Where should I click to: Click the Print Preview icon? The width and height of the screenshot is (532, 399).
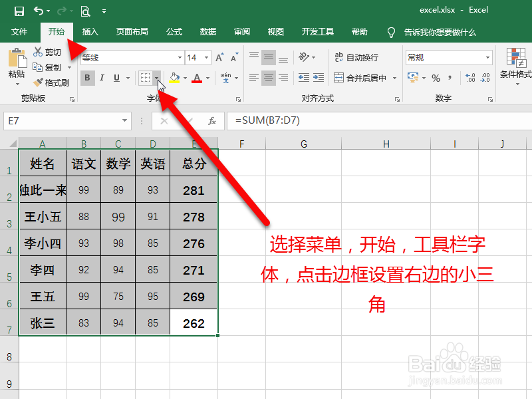pyautogui.click(x=85, y=11)
